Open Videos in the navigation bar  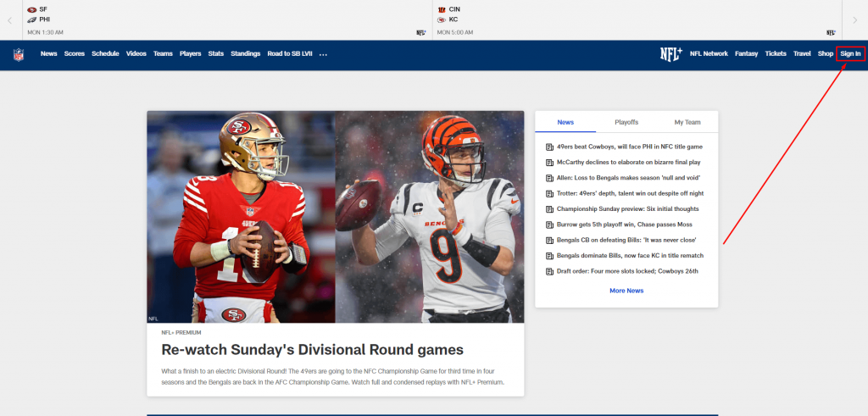(136, 53)
